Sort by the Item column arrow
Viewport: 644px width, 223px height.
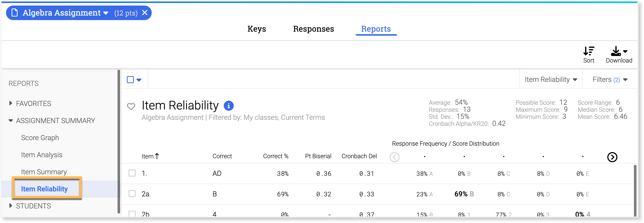pyautogui.click(x=157, y=156)
